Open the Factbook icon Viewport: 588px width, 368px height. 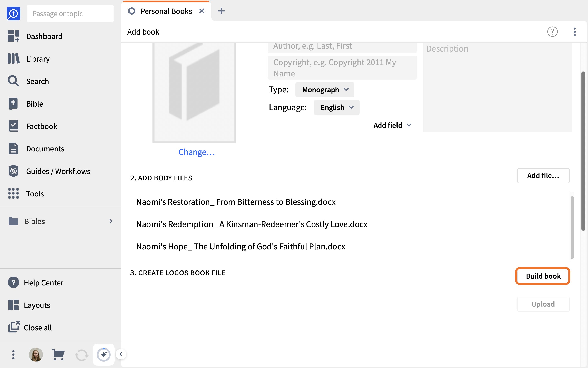[x=13, y=126]
